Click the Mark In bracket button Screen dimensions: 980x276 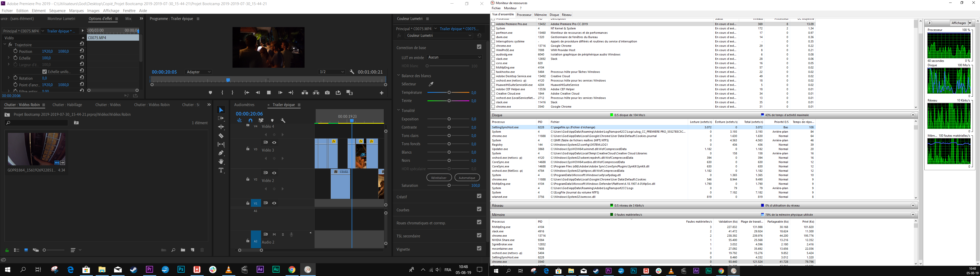222,93
